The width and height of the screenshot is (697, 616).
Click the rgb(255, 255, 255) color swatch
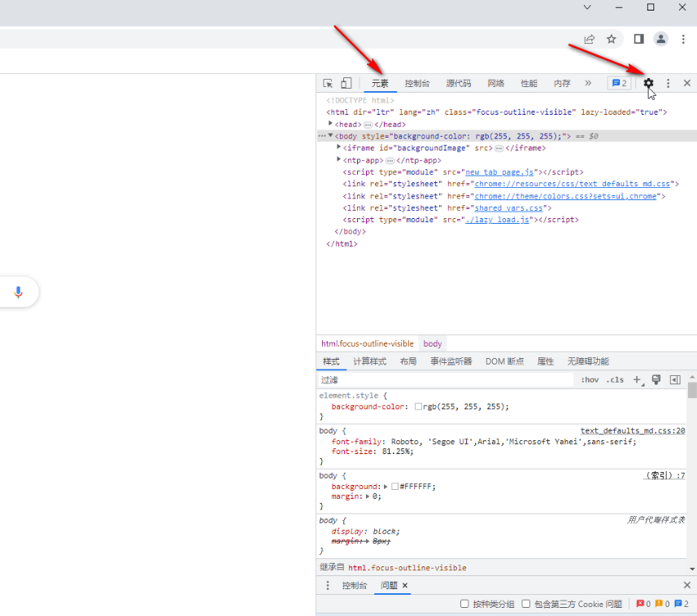[418, 407]
